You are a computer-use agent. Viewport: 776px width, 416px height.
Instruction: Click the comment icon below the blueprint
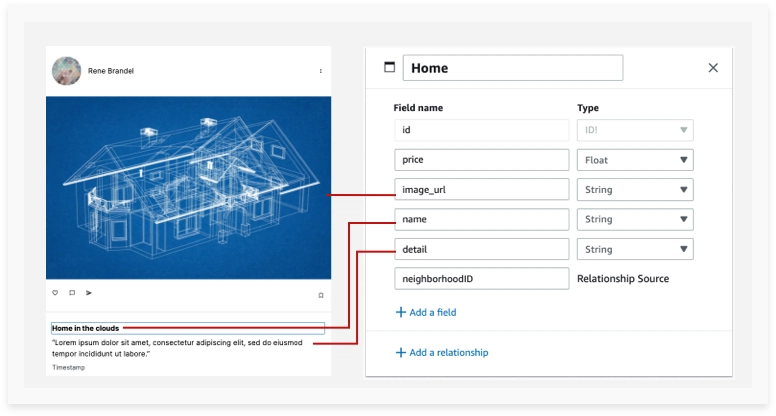[x=72, y=293]
